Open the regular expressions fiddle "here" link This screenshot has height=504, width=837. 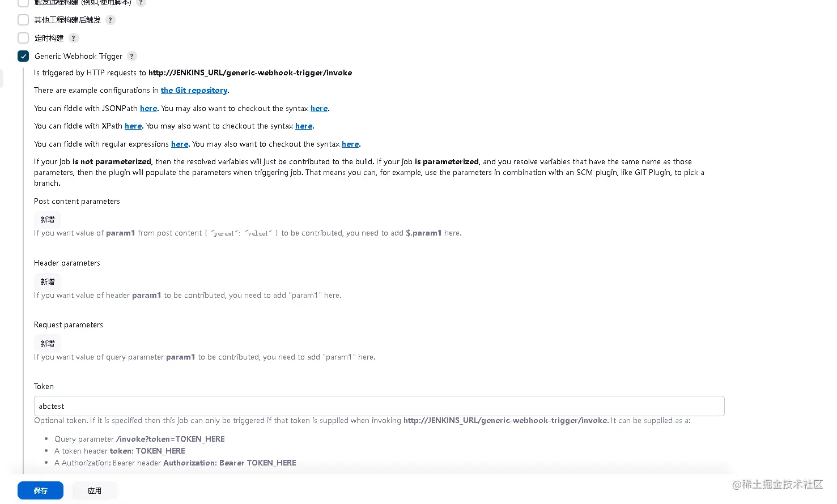point(180,144)
